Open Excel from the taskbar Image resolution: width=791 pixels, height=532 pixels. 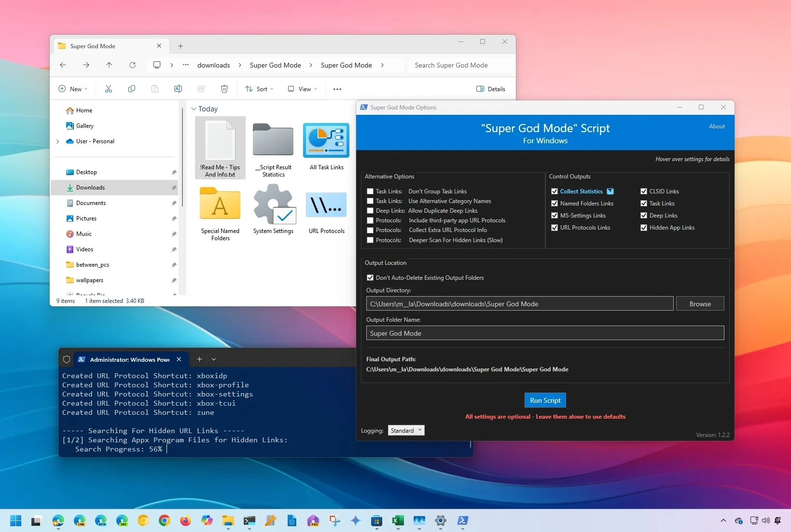point(398,520)
